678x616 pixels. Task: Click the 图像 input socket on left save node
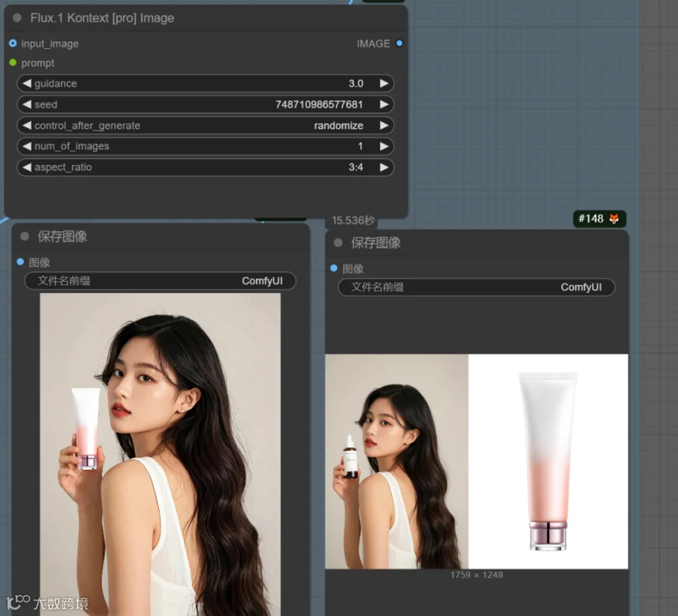[x=20, y=261]
